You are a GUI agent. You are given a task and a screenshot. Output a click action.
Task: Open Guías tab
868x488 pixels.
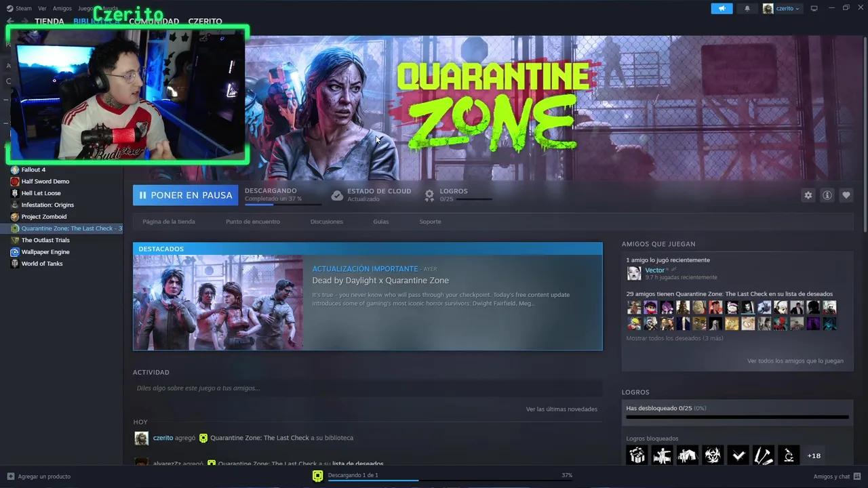click(x=381, y=222)
